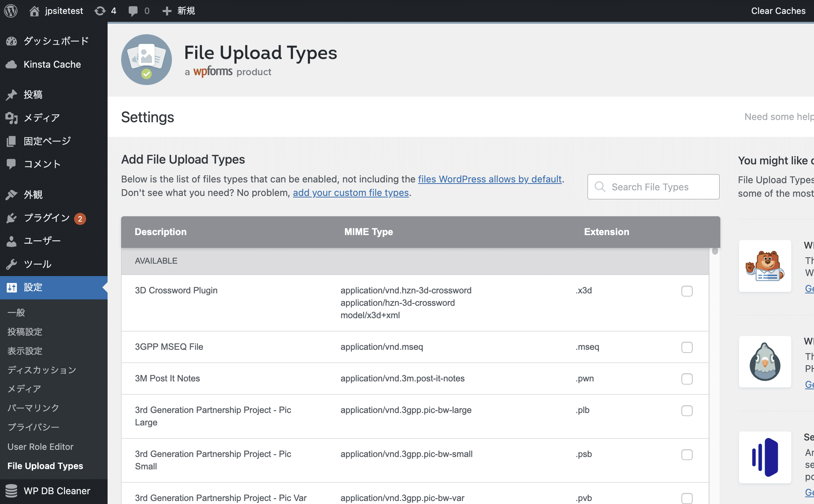Open the プラグイン plugins menu icon
This screenshot has height=504, width=814.
[x=12, y=218]
